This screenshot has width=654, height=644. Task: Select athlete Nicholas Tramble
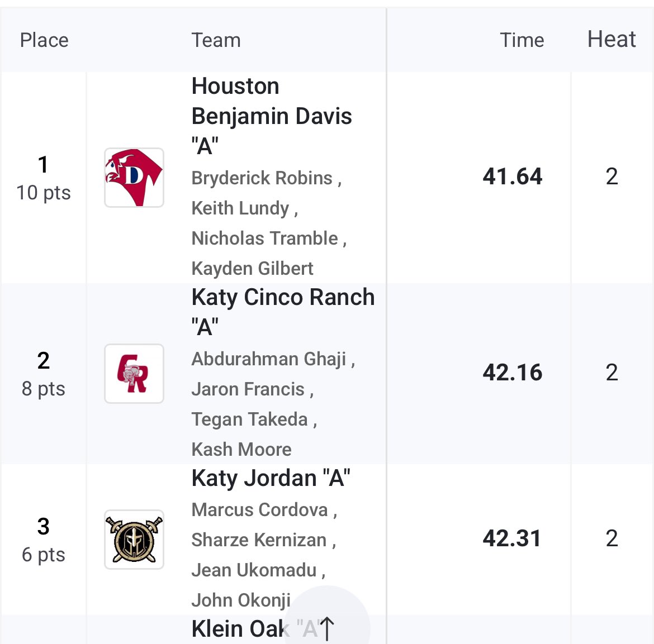coord(264,238)
